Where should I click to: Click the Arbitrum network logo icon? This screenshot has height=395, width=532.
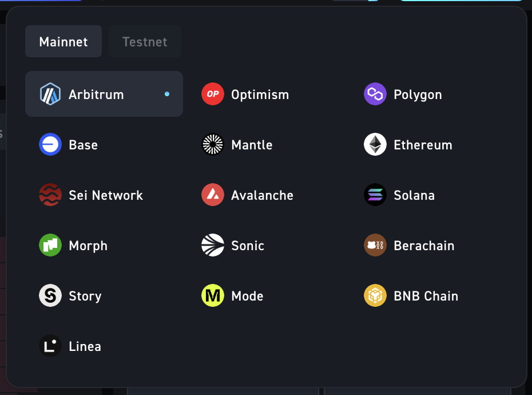[x=50, y=94]
